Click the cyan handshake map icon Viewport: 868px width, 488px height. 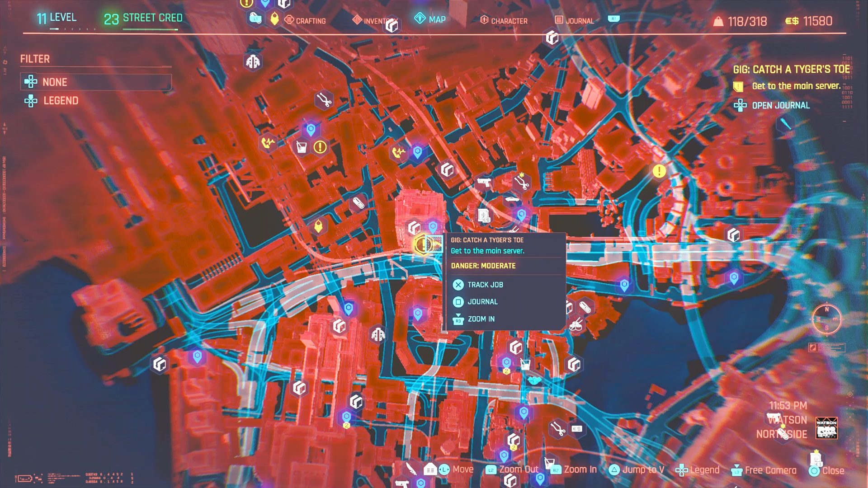coord(535,380)
